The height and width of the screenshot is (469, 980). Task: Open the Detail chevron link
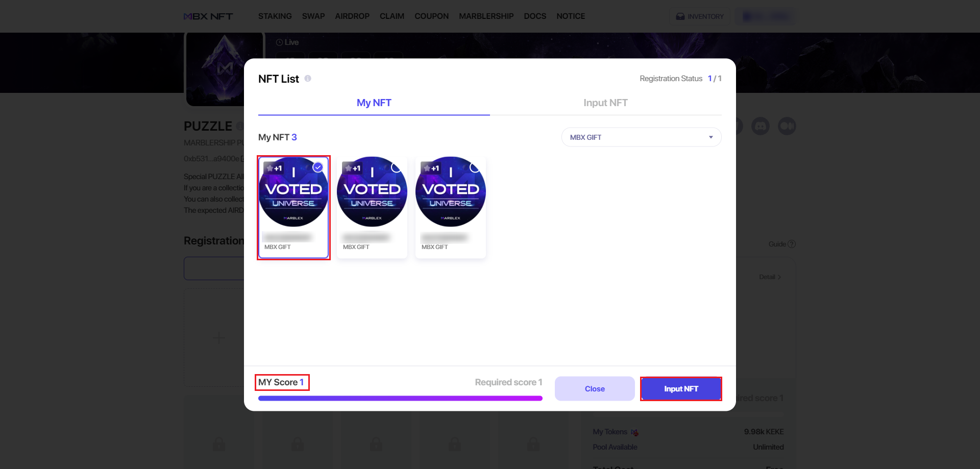click(770, 277)
